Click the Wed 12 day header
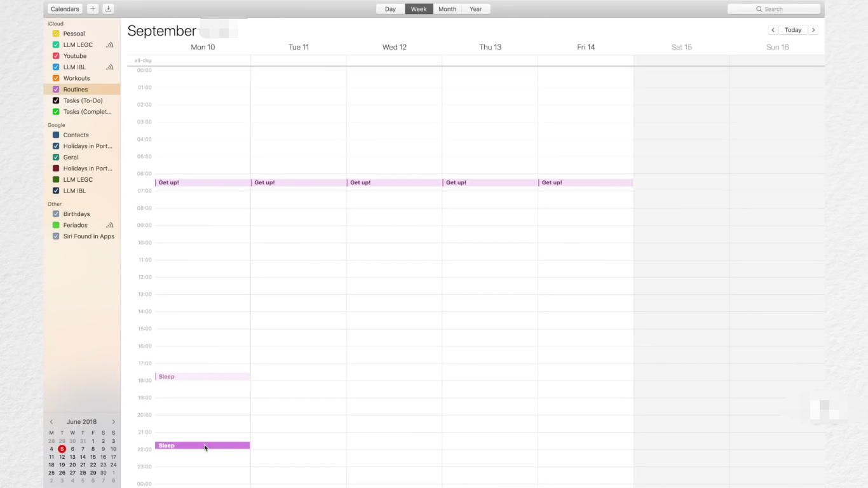Image resolution: width=868 pixels, height=488 pixels. click(x=395, y=47)
